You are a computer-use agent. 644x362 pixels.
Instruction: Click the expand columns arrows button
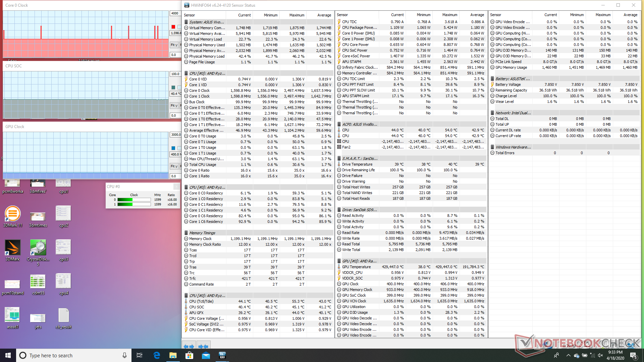(189, 346)
